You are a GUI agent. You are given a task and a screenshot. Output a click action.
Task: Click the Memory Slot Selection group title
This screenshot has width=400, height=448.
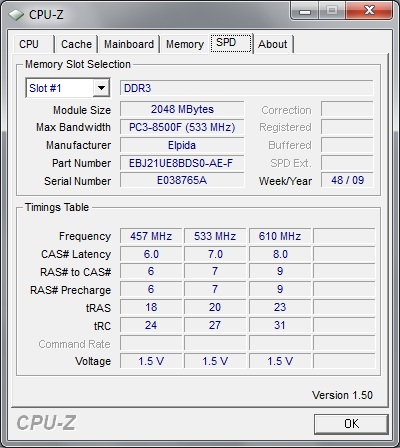point(78,64)
